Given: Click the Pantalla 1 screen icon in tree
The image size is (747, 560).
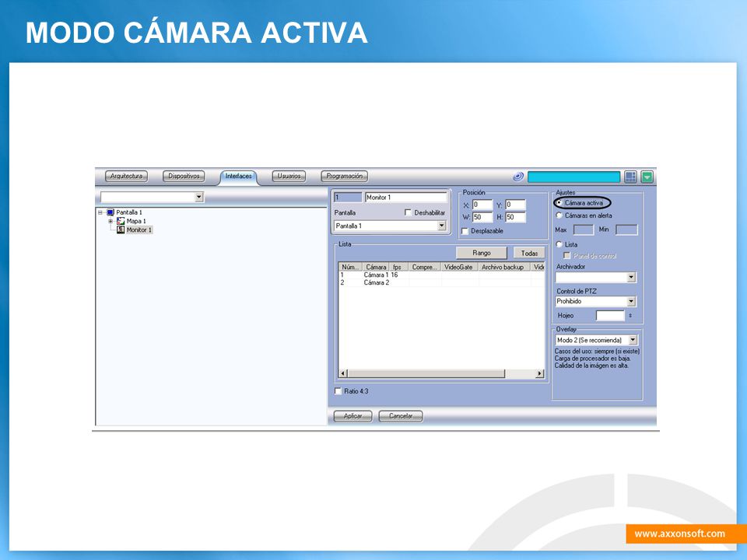Looking at the screenshot, I should pos(110,212).
